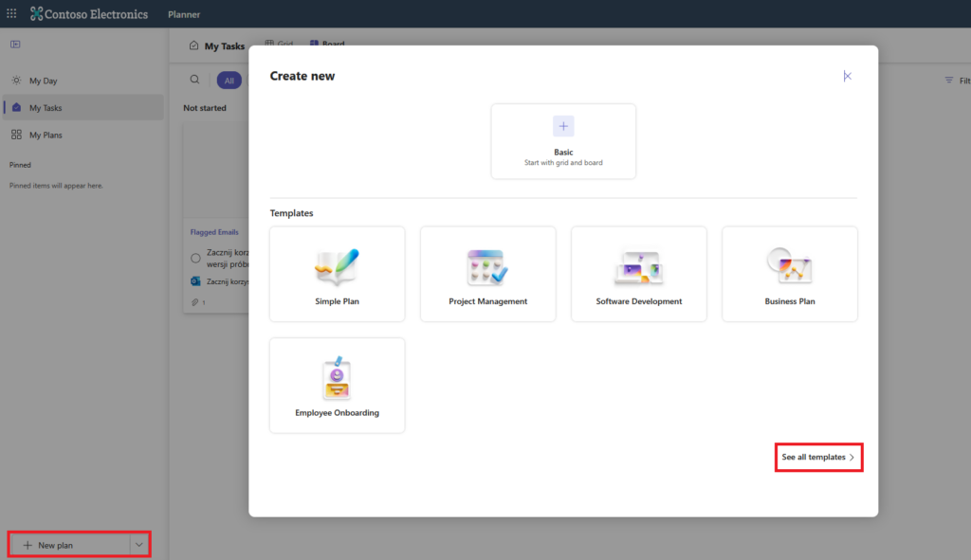
Task: Collapse the left navigation pane icon
Action: (15, 45)
